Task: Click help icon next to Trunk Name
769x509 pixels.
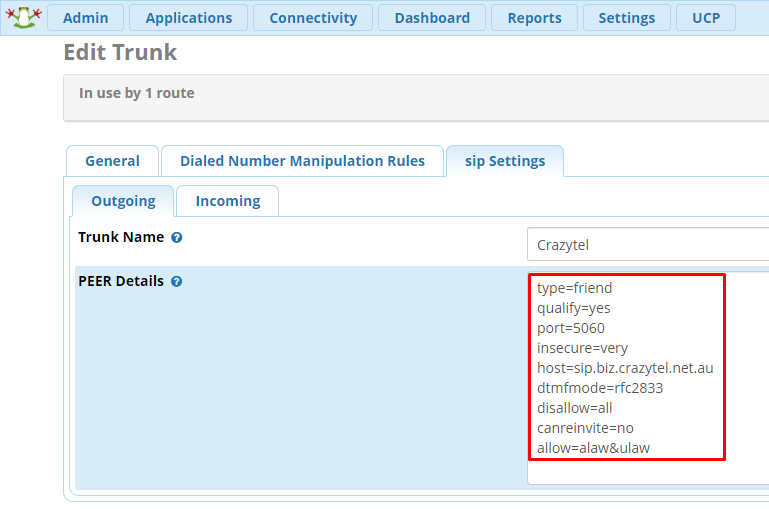Action: 176,238
